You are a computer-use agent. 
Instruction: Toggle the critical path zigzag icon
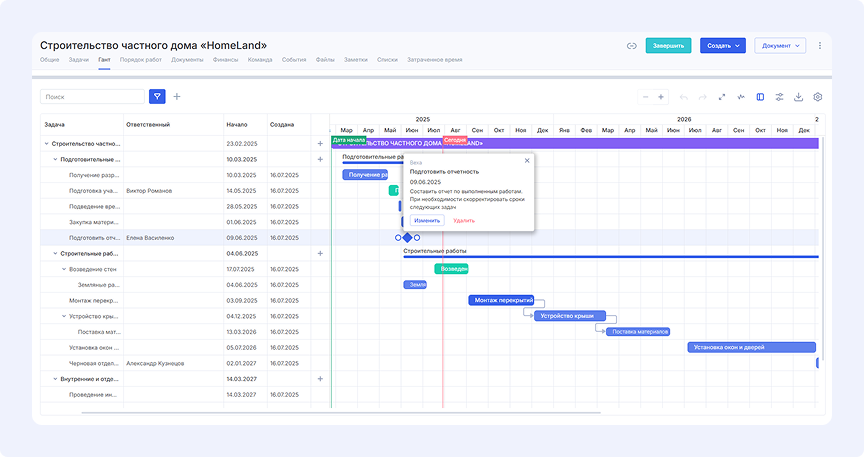click(741, 97)
